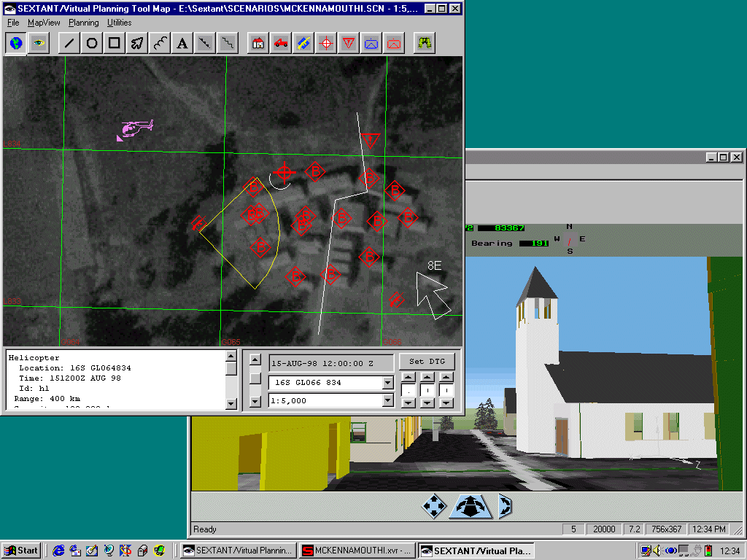
Task: Select the circle drawing tool
Action: point(92,43)
